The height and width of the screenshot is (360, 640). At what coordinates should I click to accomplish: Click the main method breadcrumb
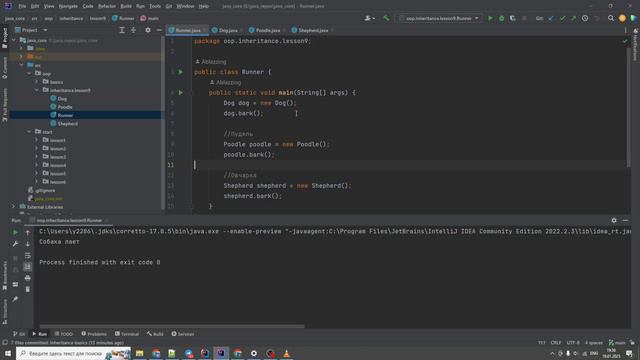pos(149,18)
